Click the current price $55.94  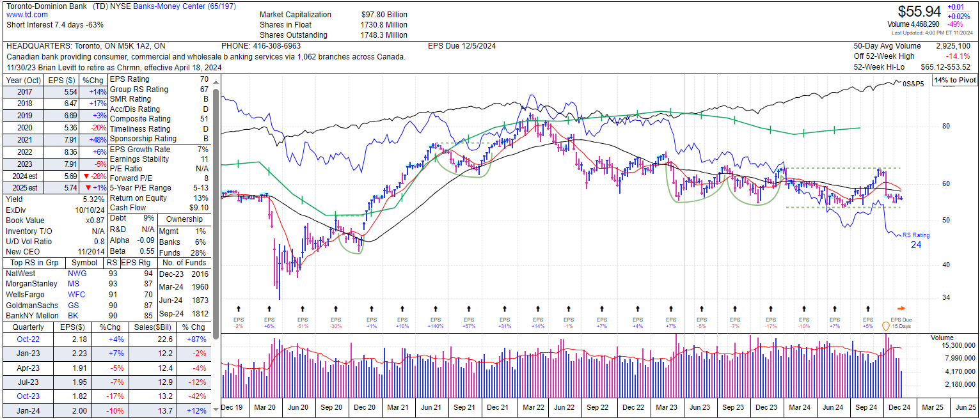pyautogui.click(x=919, y=12)
